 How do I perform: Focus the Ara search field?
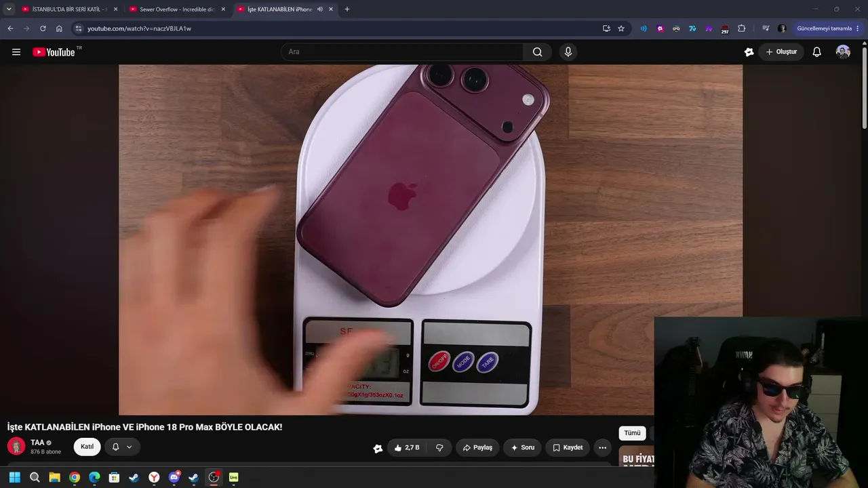click(402, 52)
